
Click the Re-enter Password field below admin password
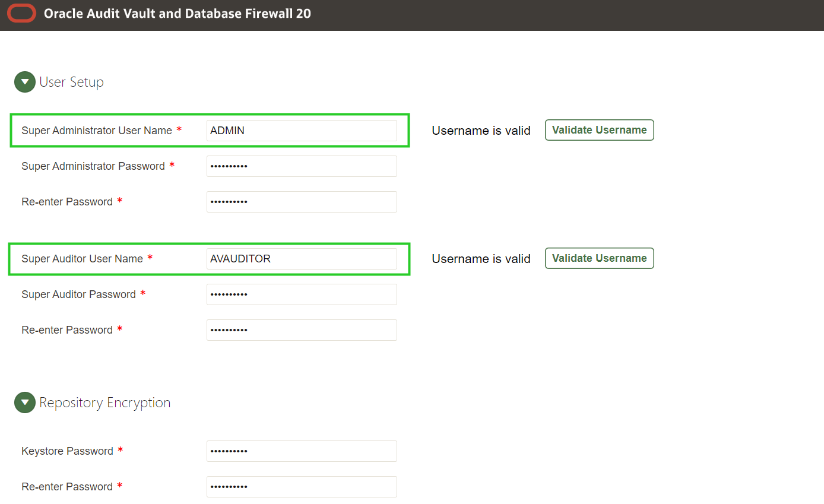tap(302, 201)
